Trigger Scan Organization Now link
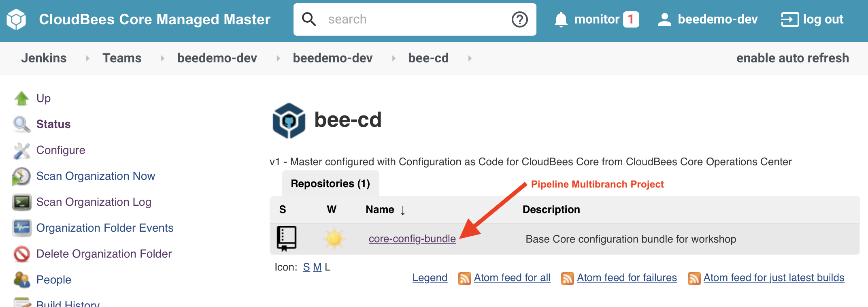 (x=96, y=176)
